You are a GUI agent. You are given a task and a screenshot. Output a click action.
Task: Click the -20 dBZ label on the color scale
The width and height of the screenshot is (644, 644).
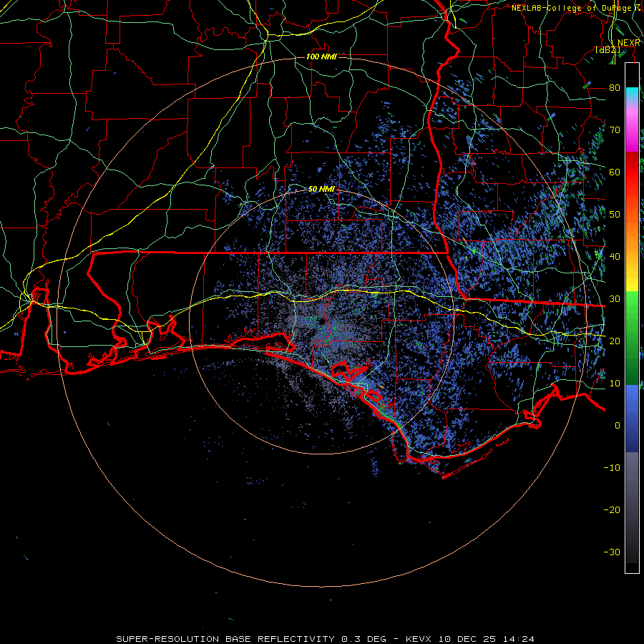point(612,509)
